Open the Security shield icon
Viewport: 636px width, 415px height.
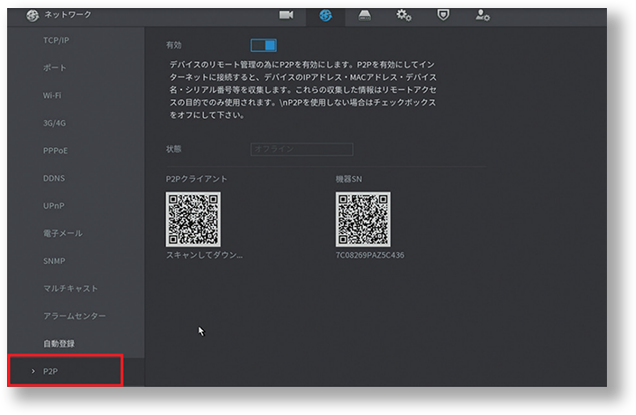point(443,15)
